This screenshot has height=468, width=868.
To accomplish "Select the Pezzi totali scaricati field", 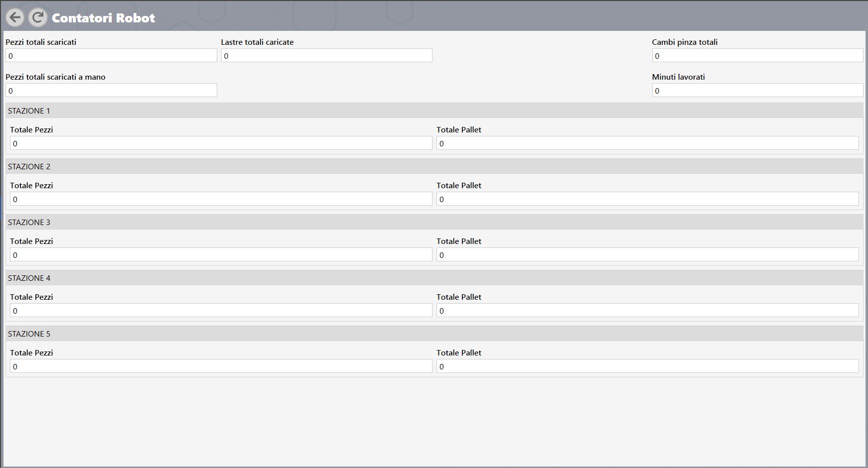I will pyautogui.click(x=111, y=55).
